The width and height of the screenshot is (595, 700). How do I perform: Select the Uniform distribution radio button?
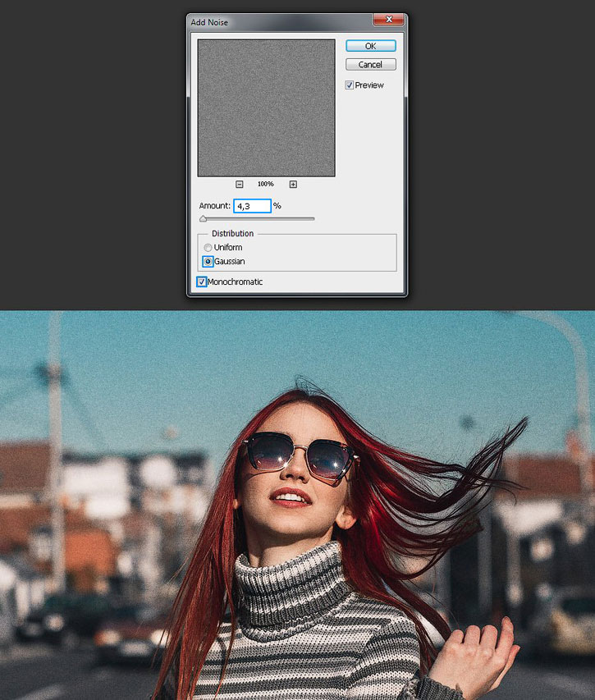208,247
